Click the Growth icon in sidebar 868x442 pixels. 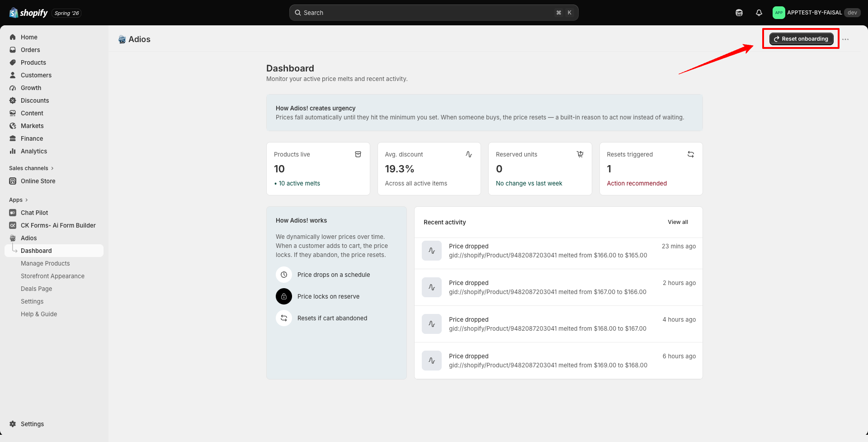coord(13,88)
